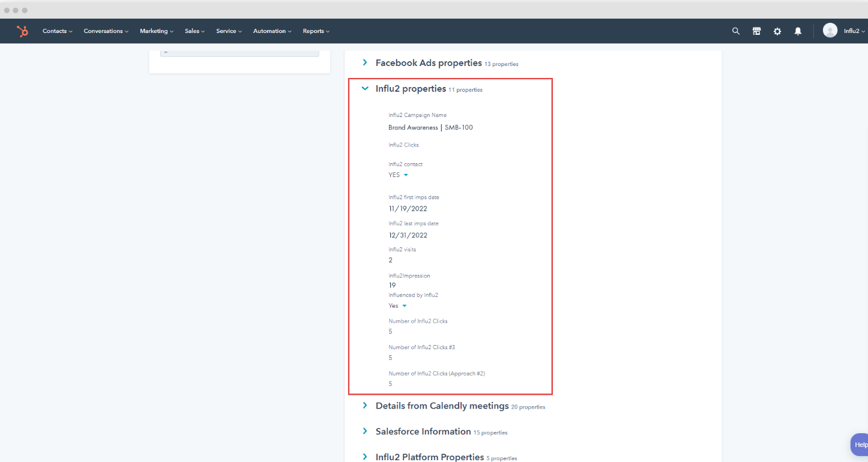Click Influ2 Clicks (Approach #2) value
Image resolution: width=868 pixels, height=462 pixels.
pos(391,384)
